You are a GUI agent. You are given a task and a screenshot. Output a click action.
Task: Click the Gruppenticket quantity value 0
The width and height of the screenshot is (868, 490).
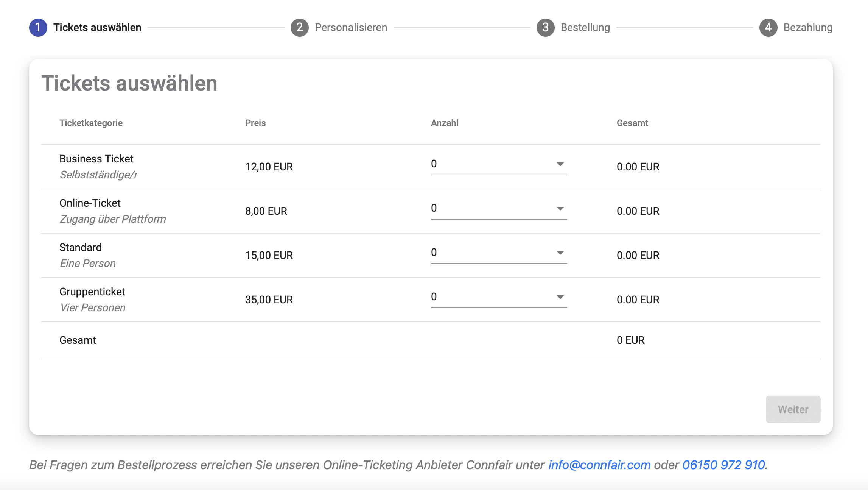click(434, 297)
